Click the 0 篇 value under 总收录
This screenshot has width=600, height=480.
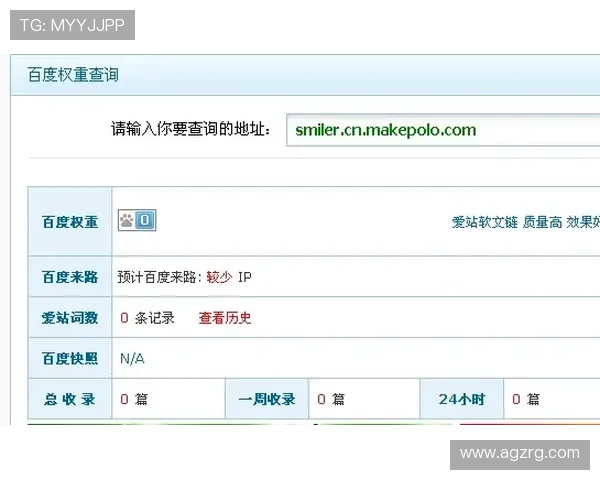pyautogui.click(x=134, y=399)
